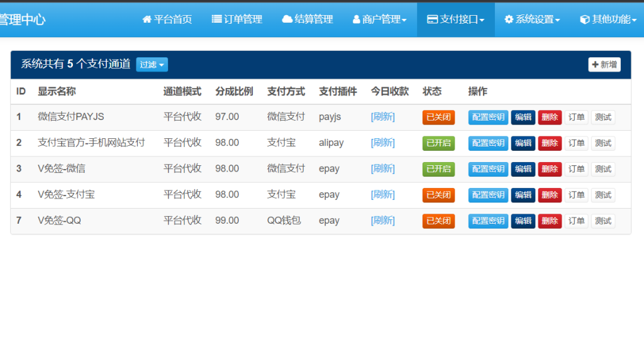The image size is (644, 362).
Task: Toggle 已开启 status of V免签-微信
Action: click(x=438, y=169)
